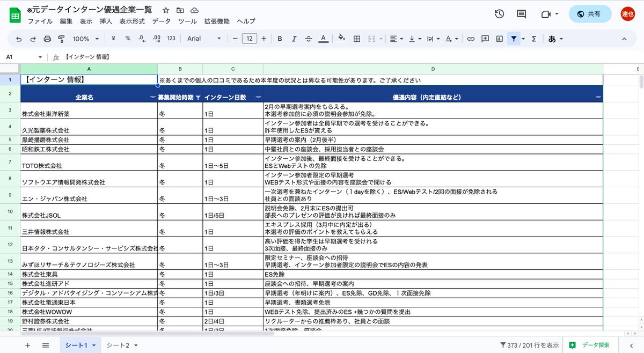Viewport: 644px width, 353px height.
Task: Click the undo arrow icon
Action: pos(19,39)
